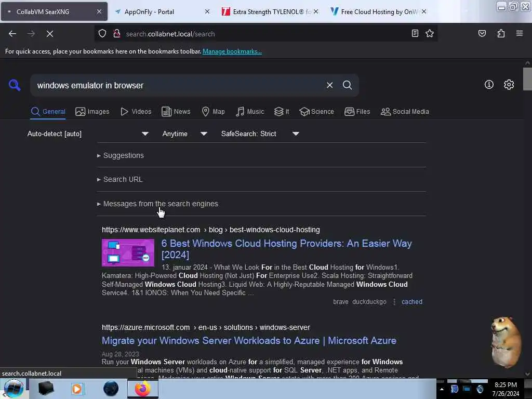Close the CollabVM SearXNG tab

click(x=99, y=11)
